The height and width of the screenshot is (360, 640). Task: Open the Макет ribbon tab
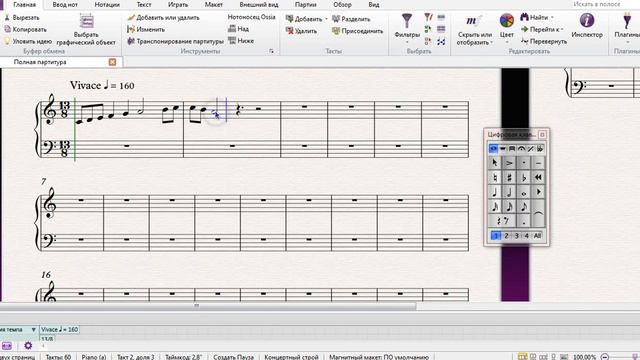[213, 4]
